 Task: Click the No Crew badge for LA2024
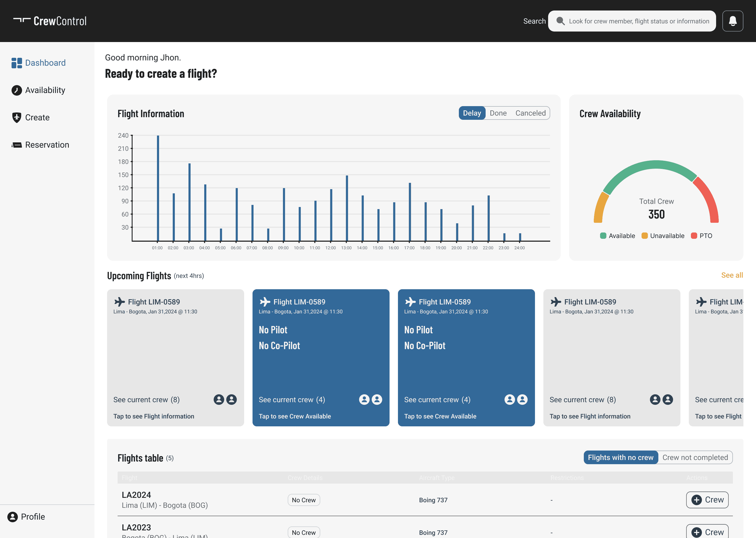click(x=303, y=500)
